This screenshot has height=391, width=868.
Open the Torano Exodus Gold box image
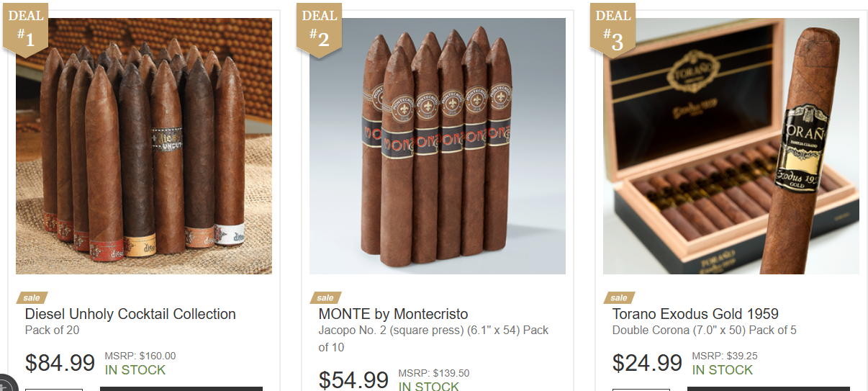tap(731, 146)
